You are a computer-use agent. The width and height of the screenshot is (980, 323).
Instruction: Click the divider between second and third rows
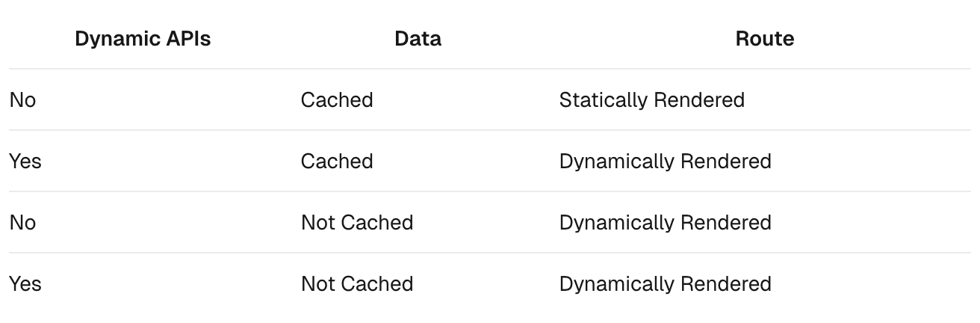pos(490,191)
